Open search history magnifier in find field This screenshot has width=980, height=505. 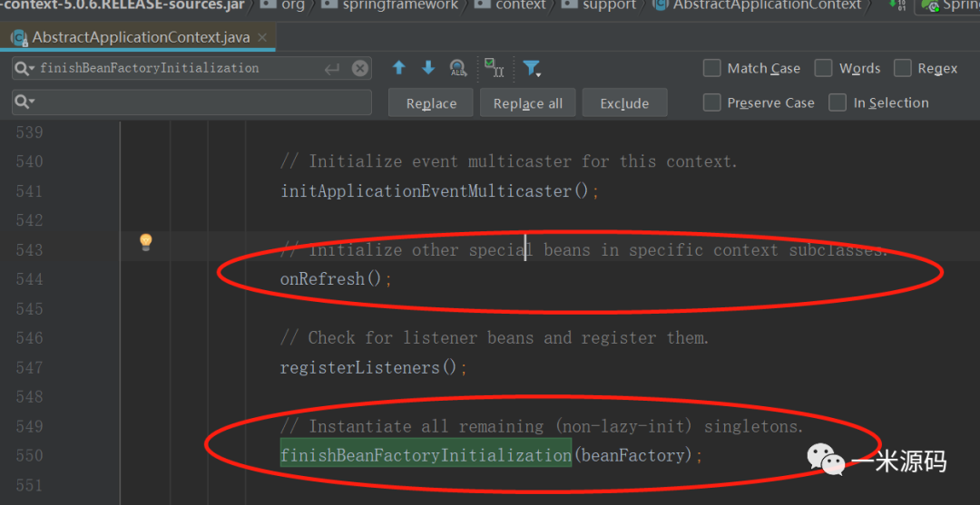(x=24, y=68)
